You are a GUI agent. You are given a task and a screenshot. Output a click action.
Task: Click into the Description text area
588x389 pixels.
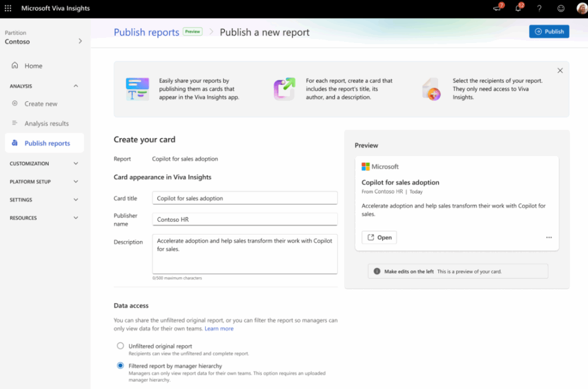(245, 254)
